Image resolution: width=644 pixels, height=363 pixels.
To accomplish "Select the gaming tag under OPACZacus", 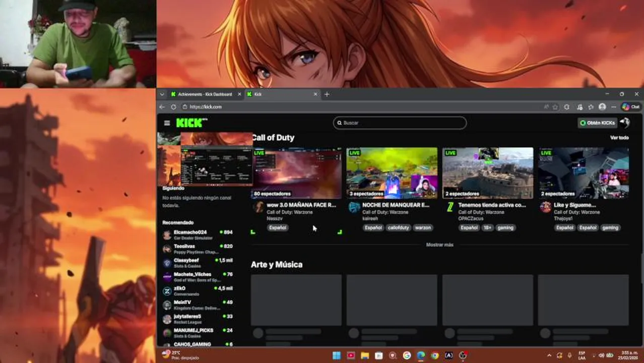I will click(x=505, y=227).
